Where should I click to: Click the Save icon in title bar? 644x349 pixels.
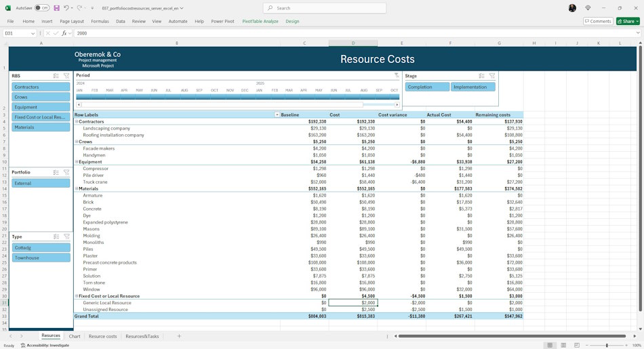[x=57, y=8]
